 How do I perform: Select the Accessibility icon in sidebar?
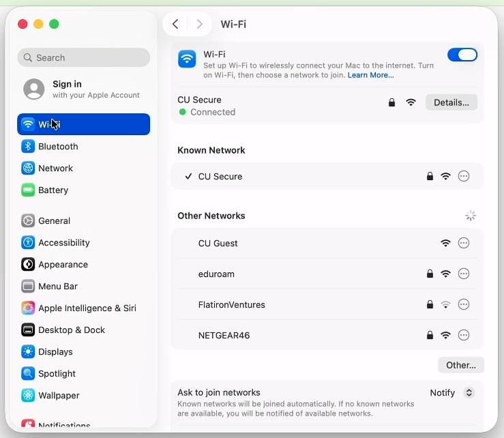(28, 243)
